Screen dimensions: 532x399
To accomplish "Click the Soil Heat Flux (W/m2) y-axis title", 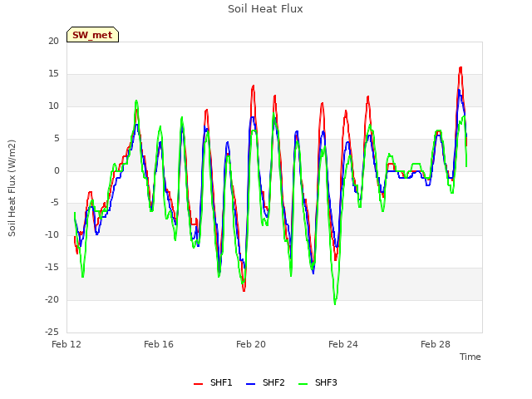I will pyautogui.click(x=12, y=188).
